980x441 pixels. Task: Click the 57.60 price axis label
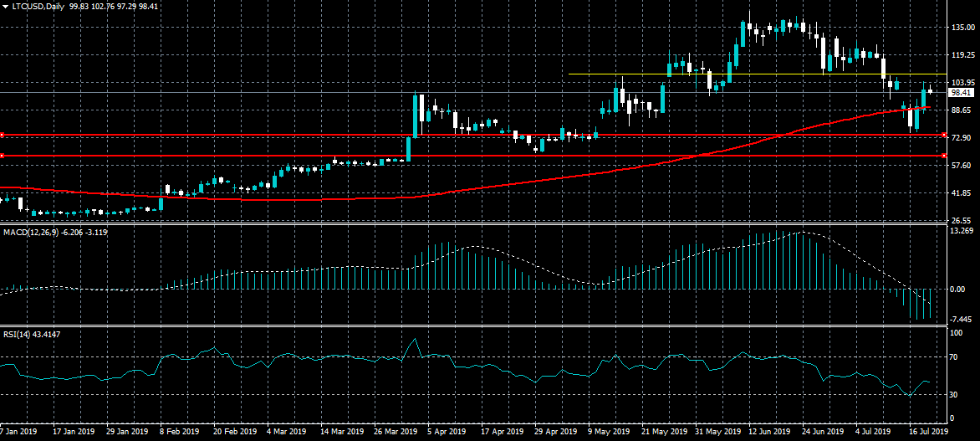coord(960,165)
